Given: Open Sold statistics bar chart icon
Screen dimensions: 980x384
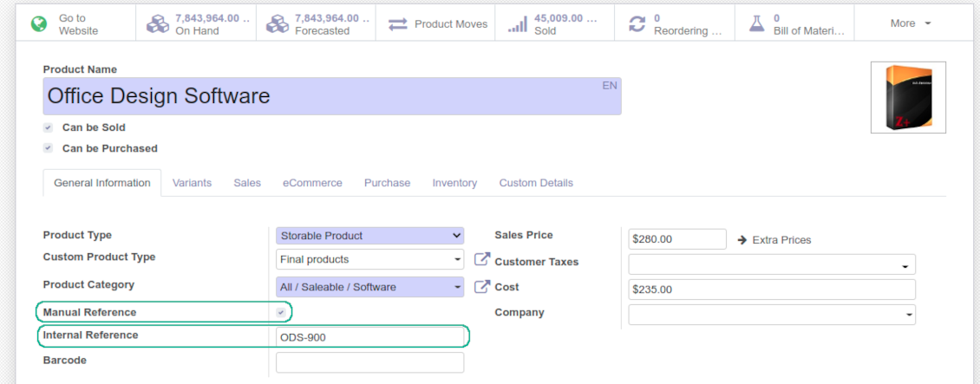Looking at the screenshot, I should tap(518, 24).
